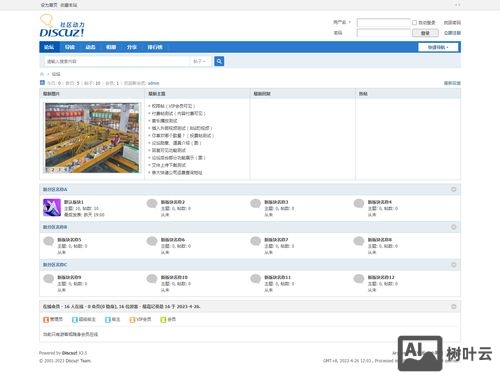
Task: Select the 排行榜 nav tab
Action: 155,47
